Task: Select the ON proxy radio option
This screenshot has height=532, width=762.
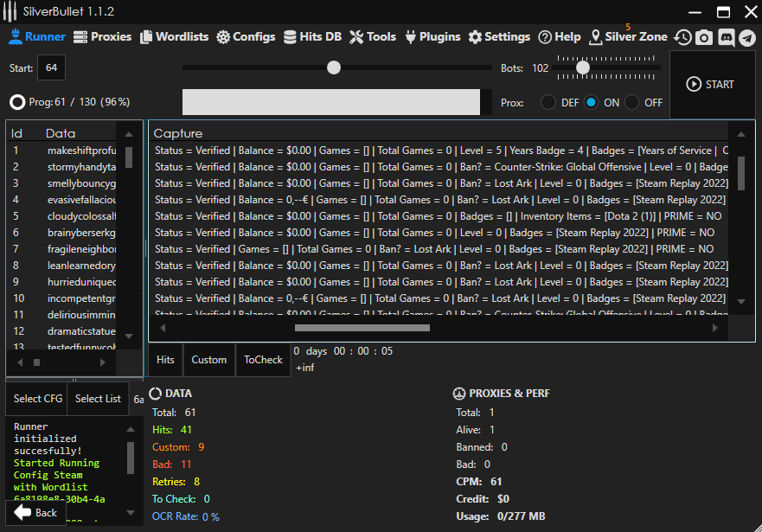Action: (591, 102)
